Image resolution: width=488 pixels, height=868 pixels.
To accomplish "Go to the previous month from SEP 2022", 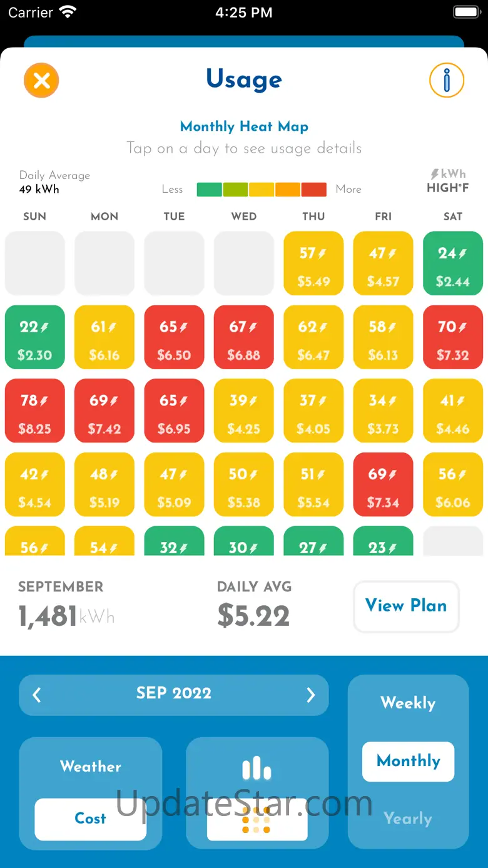I will pyautogui.click(x=37, y=695).
